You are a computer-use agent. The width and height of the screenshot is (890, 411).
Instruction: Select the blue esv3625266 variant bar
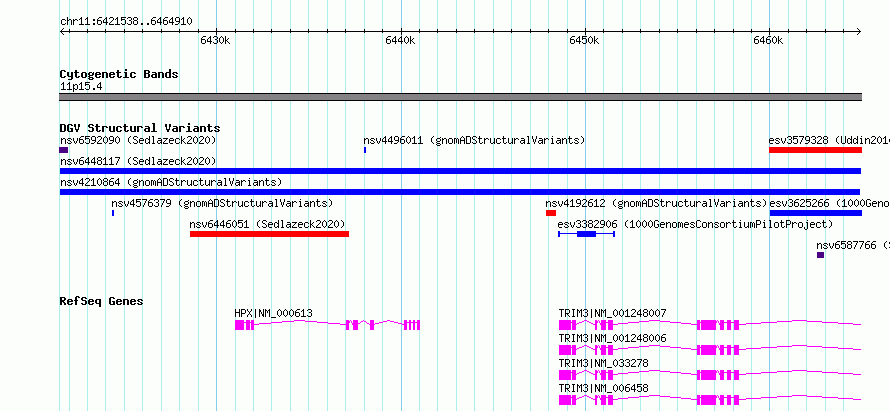pyautogui.click(x=816, y=213)
